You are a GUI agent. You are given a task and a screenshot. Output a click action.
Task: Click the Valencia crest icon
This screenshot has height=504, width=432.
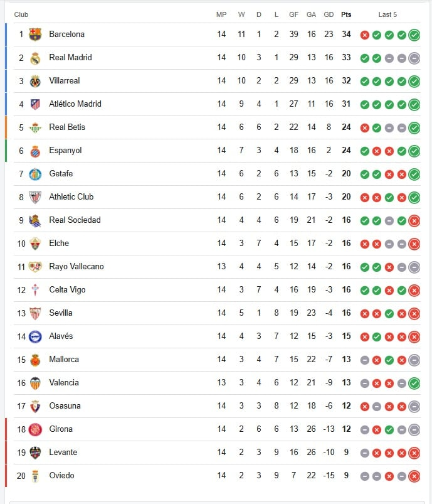pos(35,383)
